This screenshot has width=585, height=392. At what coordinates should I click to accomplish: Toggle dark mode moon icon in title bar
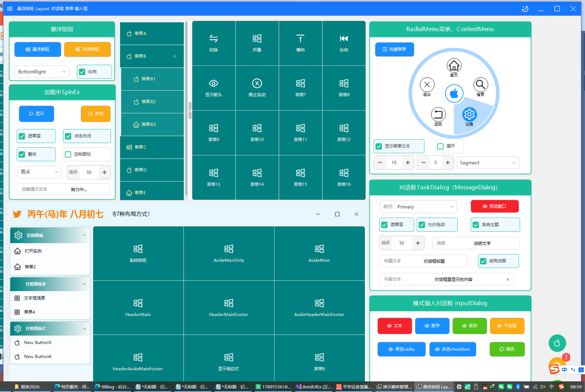(x=525, y=9)
